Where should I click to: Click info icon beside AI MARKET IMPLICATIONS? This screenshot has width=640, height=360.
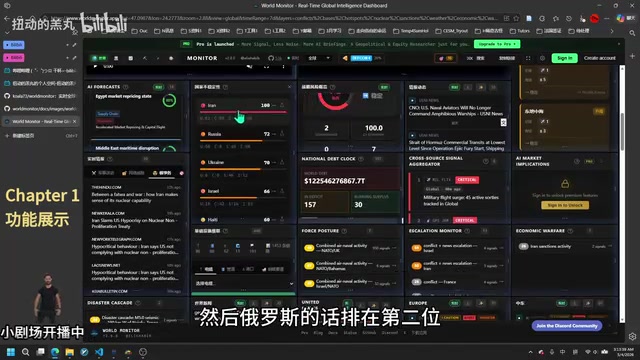[x=577, y=161]
